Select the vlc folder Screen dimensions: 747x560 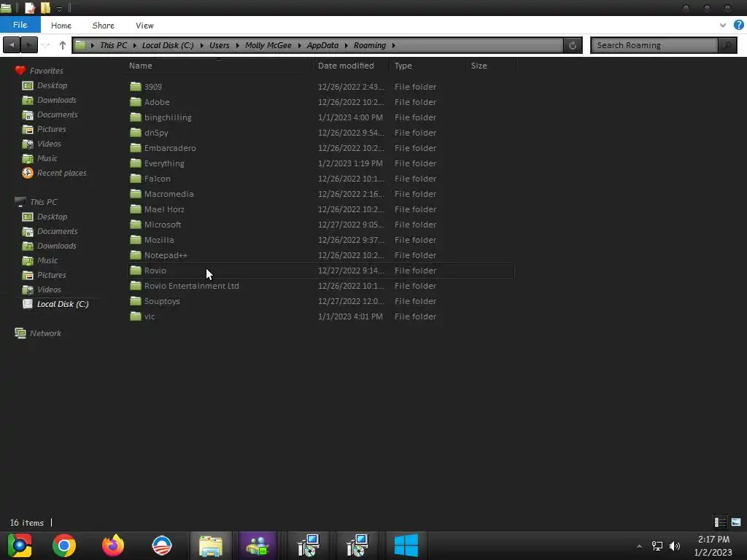point(321,316)
